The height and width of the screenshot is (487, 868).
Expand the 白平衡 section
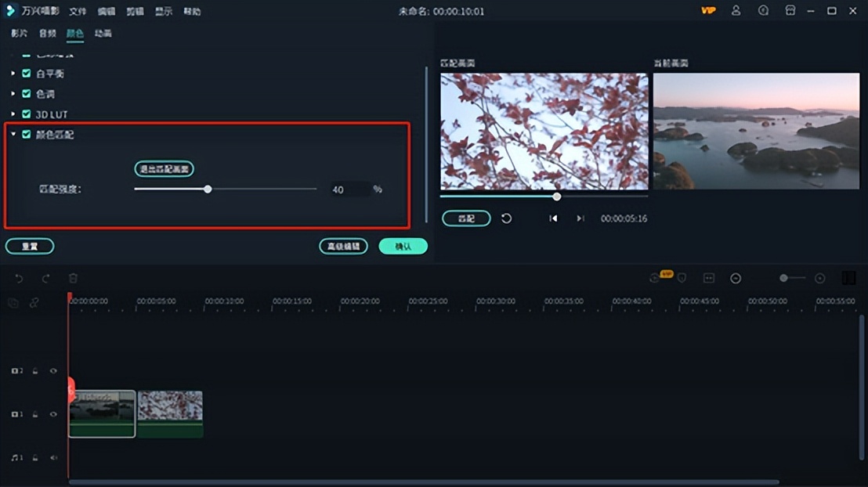[x=12, y=74]
